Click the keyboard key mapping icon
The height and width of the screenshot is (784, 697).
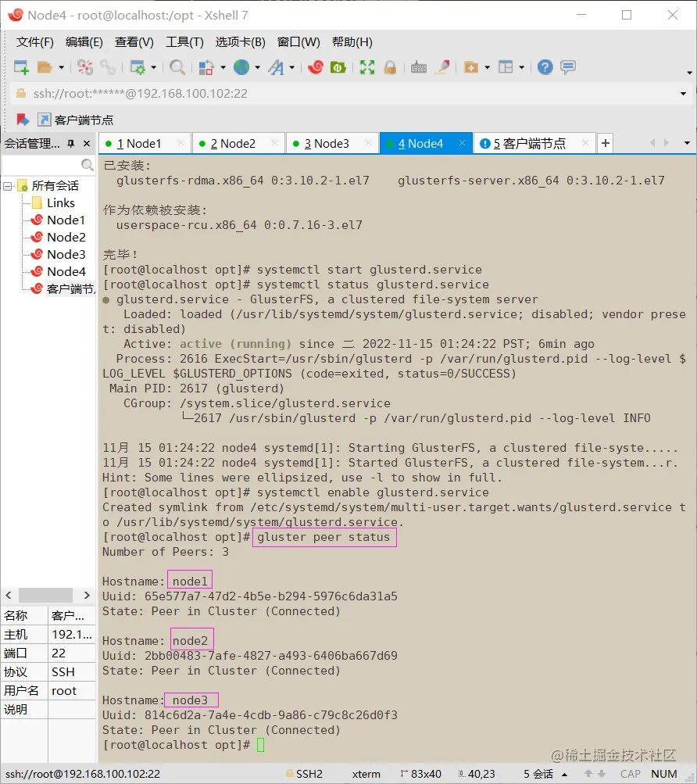pyautogui.click(x=419, y=67)
